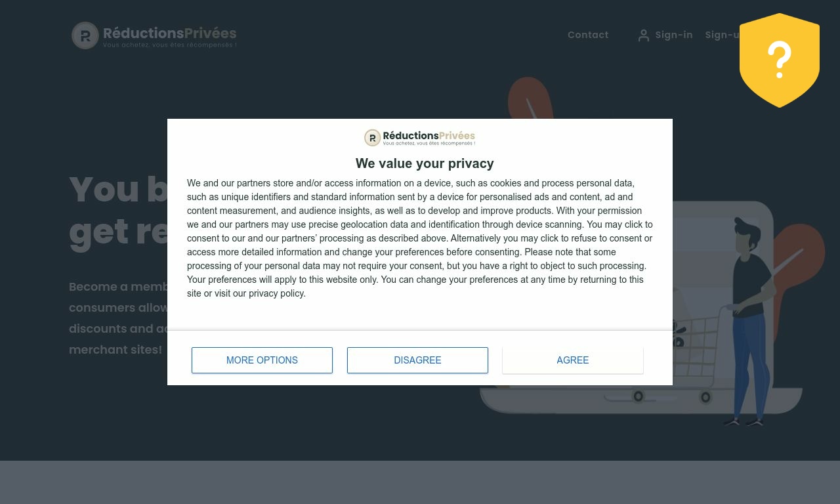
Task: Click the round R logo icon in header
Action: point(85,35)
